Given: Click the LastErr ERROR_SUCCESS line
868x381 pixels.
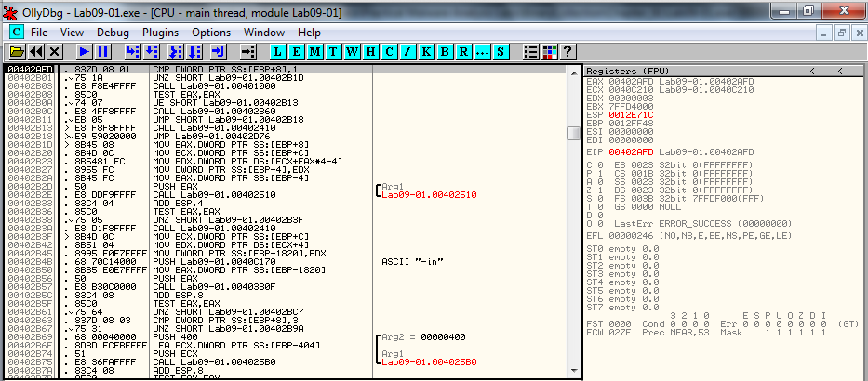Looking at the screenshot, I should click(x=703, y=223).
